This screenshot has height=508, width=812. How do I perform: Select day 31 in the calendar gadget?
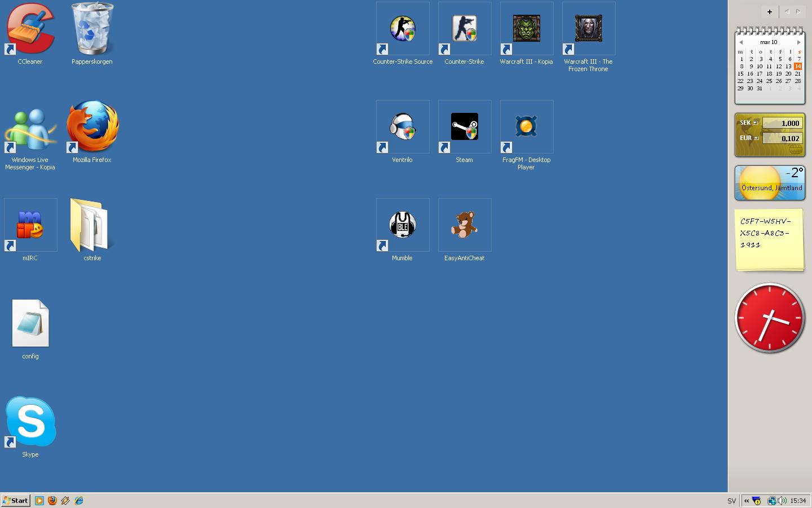tap(760, 89)
